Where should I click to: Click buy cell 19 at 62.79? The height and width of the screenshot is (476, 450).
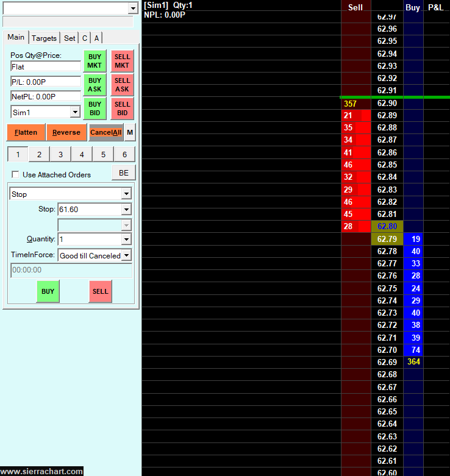pos(413,239)
